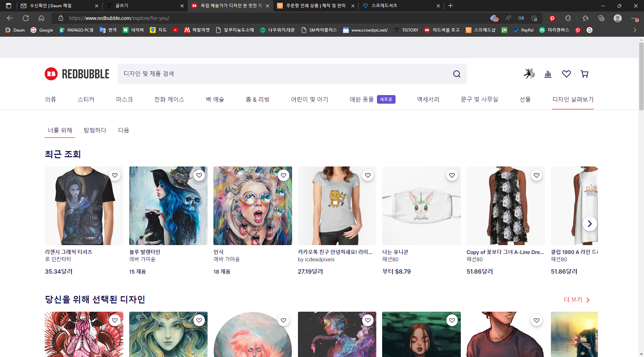Favorite the 리젠시 그래픽 티셔츠 product
The height and width of the screenshot is (357, 644).
(115, 175)
